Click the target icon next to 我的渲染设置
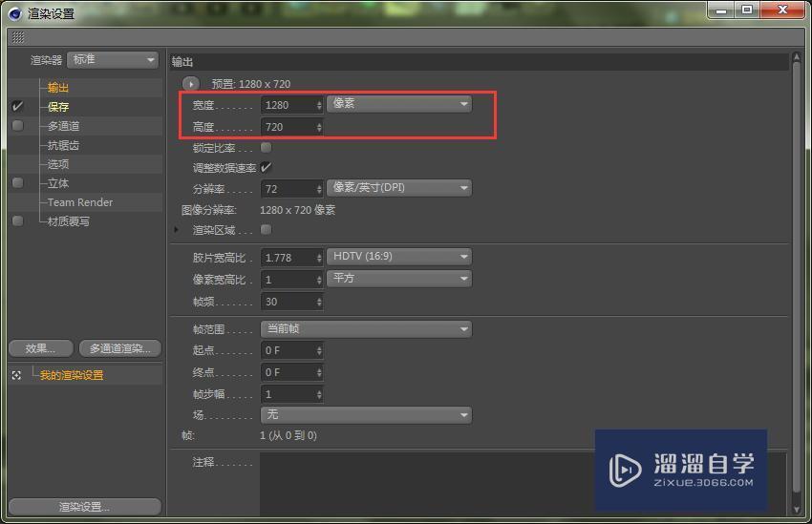Image resolution: width=812 pixels, height=524 pixels. [16, 375]
